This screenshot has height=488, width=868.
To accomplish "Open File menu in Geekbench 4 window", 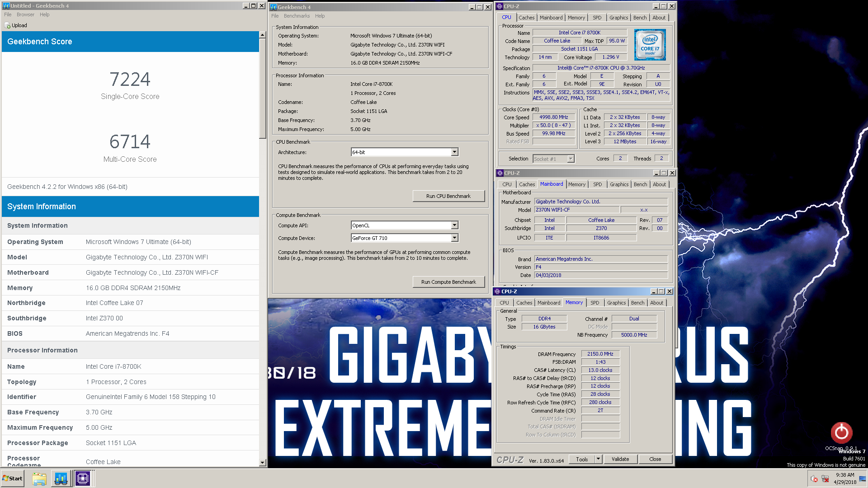I will [x=275, y=16].
